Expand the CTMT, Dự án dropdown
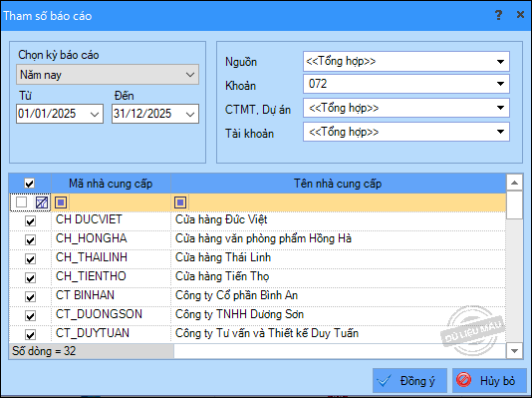 click(x=500, y=108)
